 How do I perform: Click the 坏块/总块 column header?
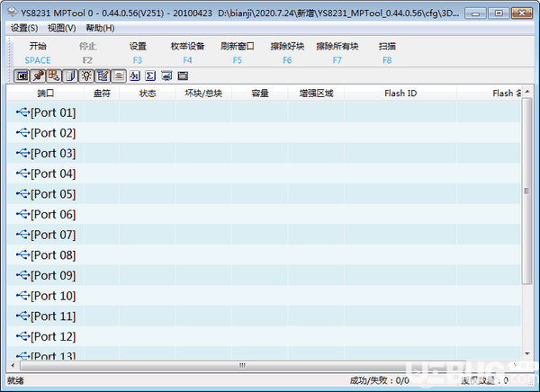coord(203,94)
